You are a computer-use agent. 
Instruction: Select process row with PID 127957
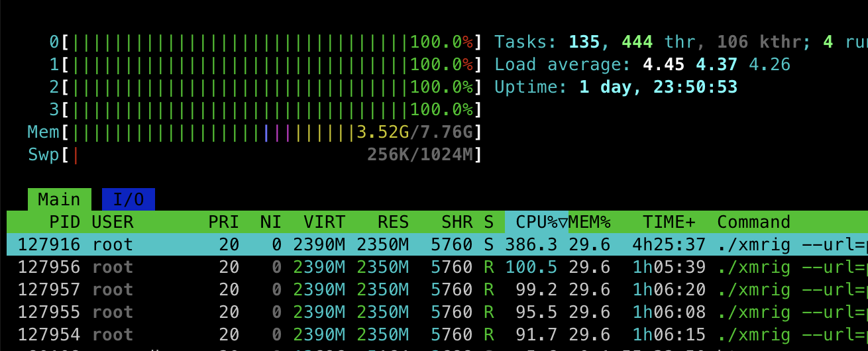pos(437,289)
